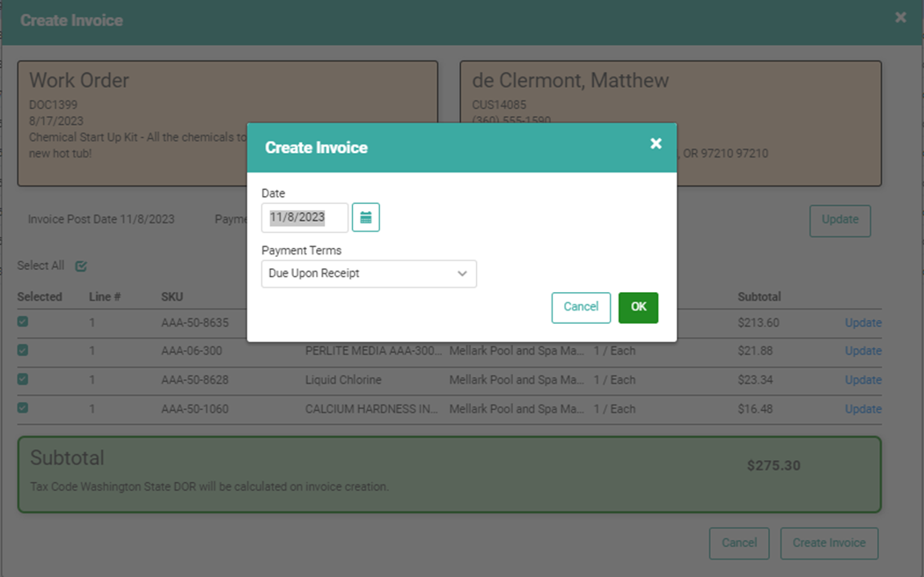Click Update link for Liquid Chlorine row

tap(862, 380)
